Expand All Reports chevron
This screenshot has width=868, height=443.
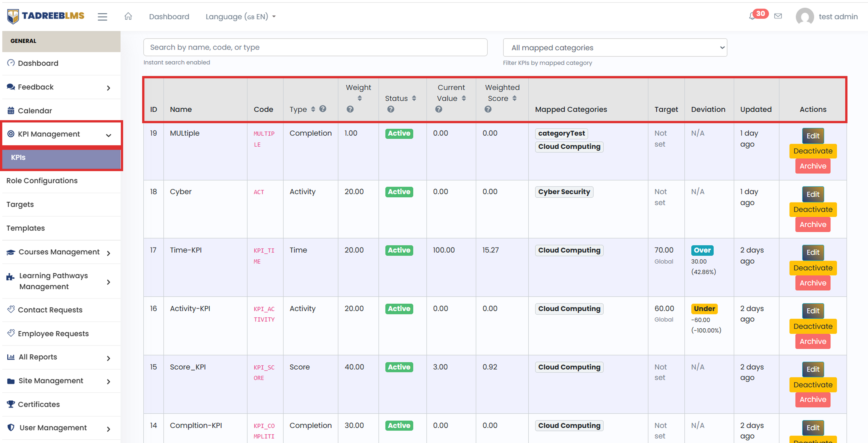coord(108,358)
